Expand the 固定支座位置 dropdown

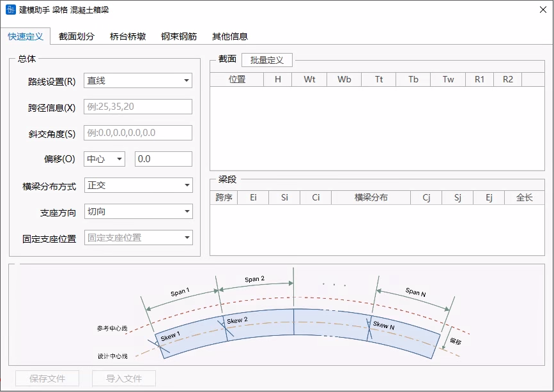point(138,237)
